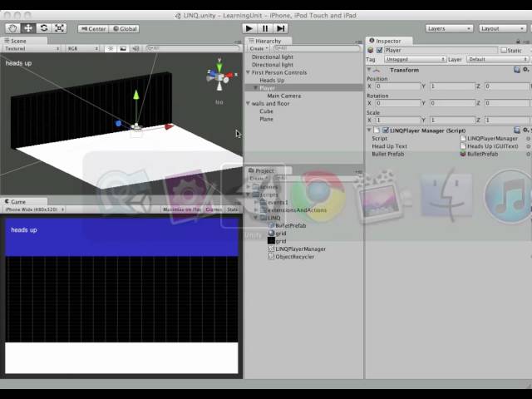Image resolution: width=532 pixels, height=399 pixels.
Task: Open LINQPlayer Manager script help icon
Action: 517,130
